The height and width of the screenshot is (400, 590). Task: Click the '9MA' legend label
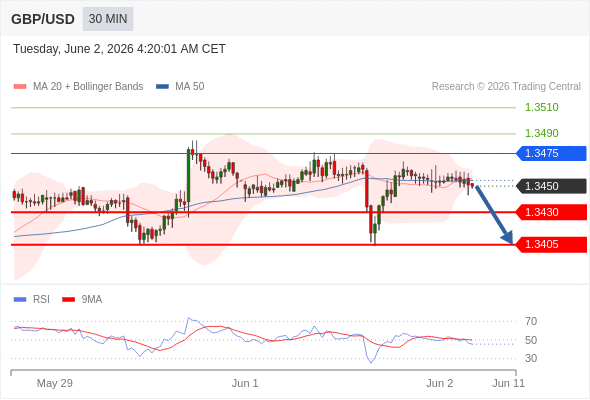(x=92, y=300)
